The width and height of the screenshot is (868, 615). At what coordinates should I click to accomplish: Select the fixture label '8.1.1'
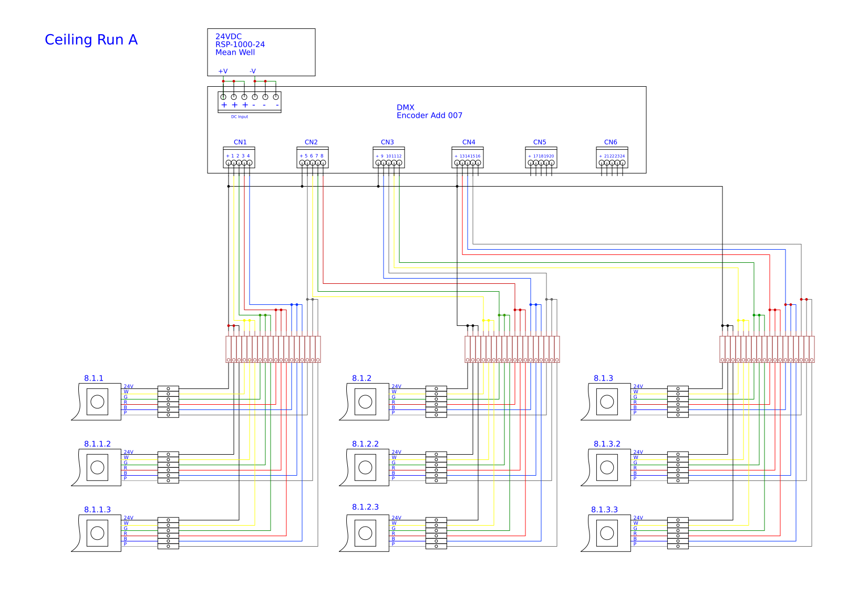[x=94, y=378]
